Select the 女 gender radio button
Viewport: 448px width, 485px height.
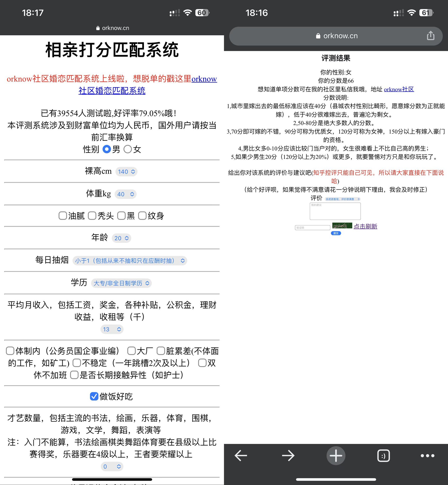[128, 150]
